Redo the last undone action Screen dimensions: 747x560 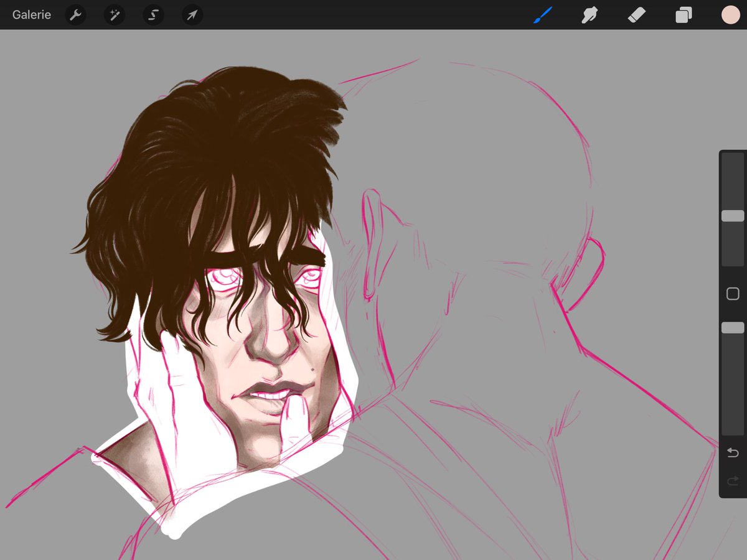point(733,480)
